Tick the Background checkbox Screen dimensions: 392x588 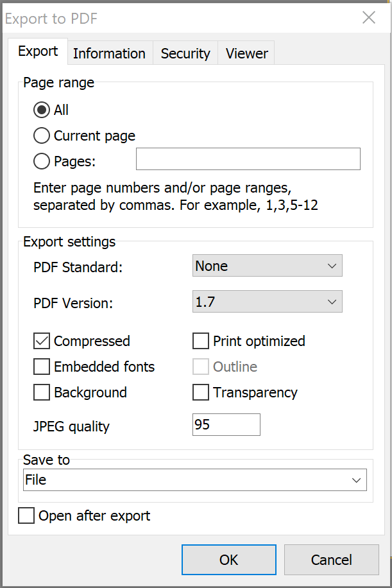coord(42,393)
